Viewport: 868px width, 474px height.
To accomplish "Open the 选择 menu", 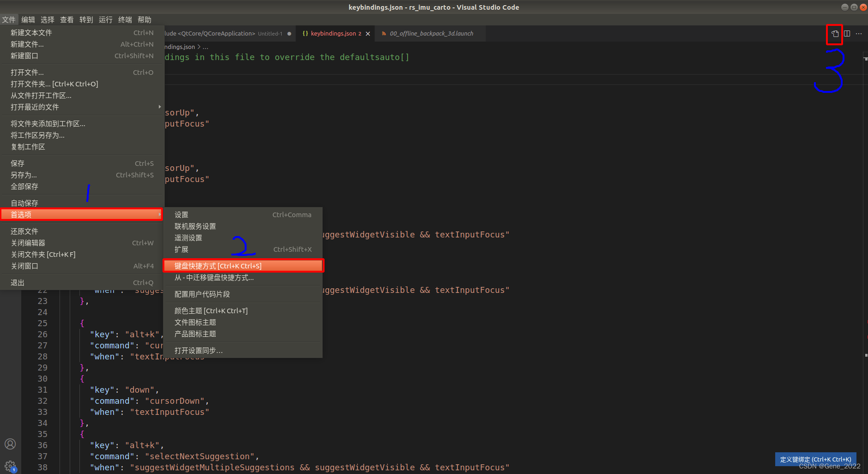I will coord(48,20).
